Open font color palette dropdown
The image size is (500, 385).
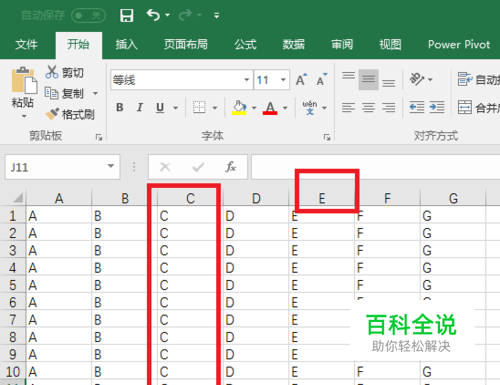tap(285, 108)
